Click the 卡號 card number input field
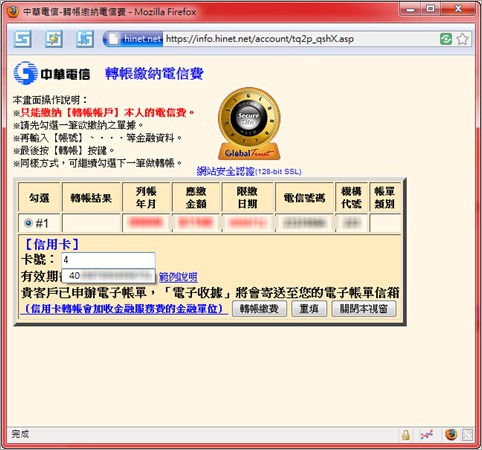The image size is (482, 450). click(x=108, y=260)
